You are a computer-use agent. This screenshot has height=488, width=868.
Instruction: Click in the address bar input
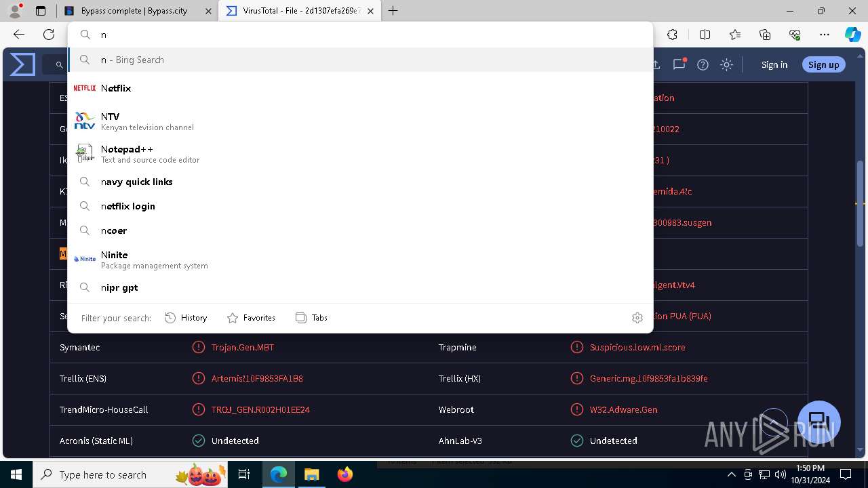click(360, 35)
